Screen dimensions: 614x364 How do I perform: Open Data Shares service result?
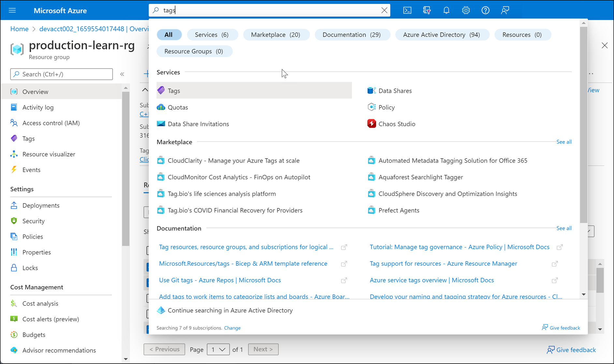point(389,91)
